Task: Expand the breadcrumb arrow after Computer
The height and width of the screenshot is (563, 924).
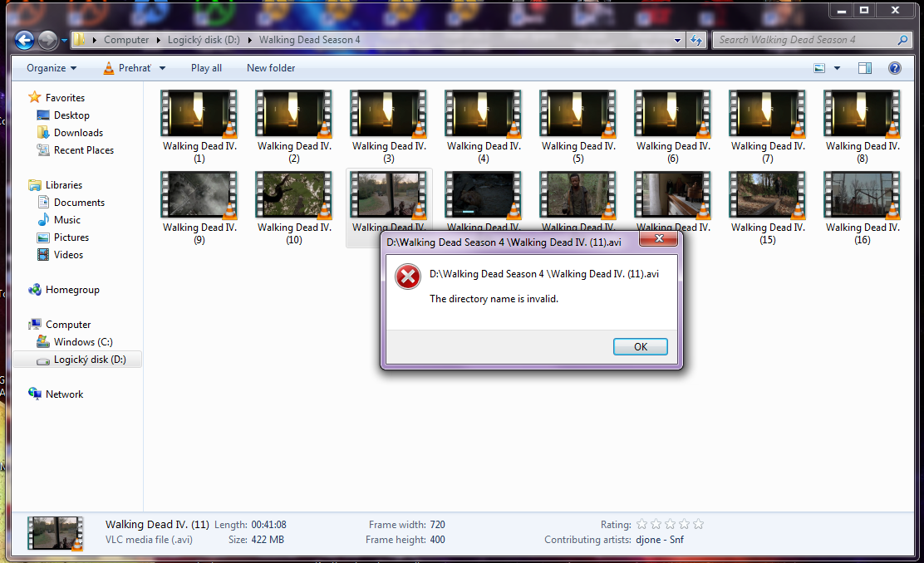Action: coord(158,40)
